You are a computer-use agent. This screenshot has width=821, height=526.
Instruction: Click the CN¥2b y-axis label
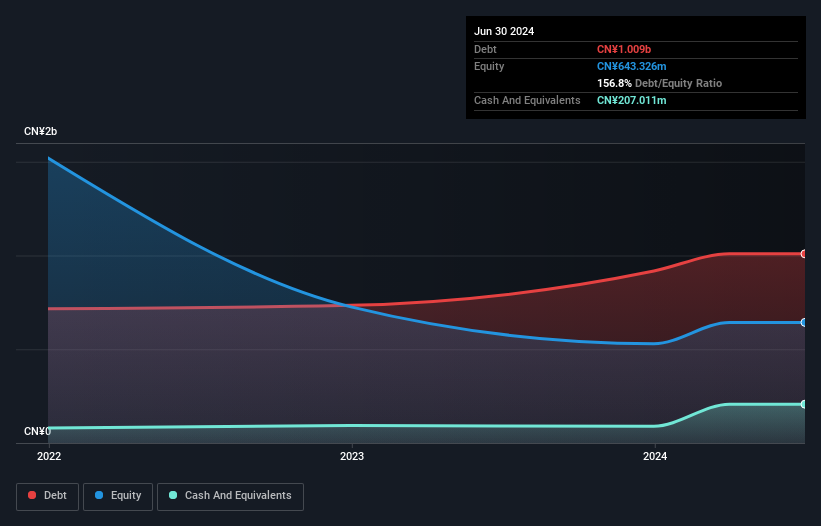pos(40,131)
